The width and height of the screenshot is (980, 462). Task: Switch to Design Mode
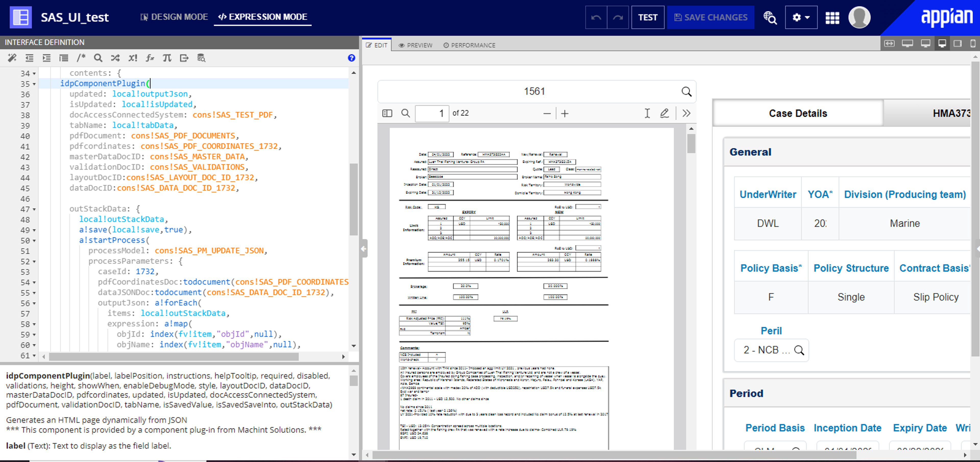(x=174, y=17)
